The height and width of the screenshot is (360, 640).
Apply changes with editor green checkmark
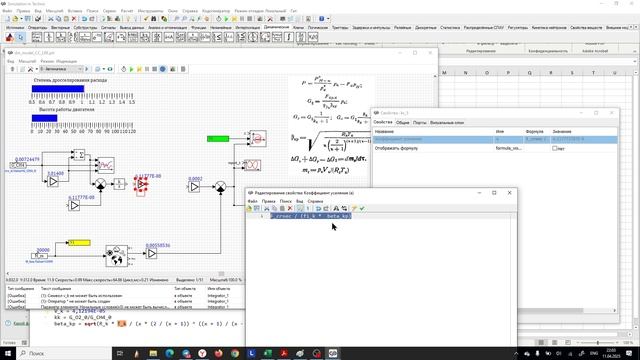pos(362,209)
